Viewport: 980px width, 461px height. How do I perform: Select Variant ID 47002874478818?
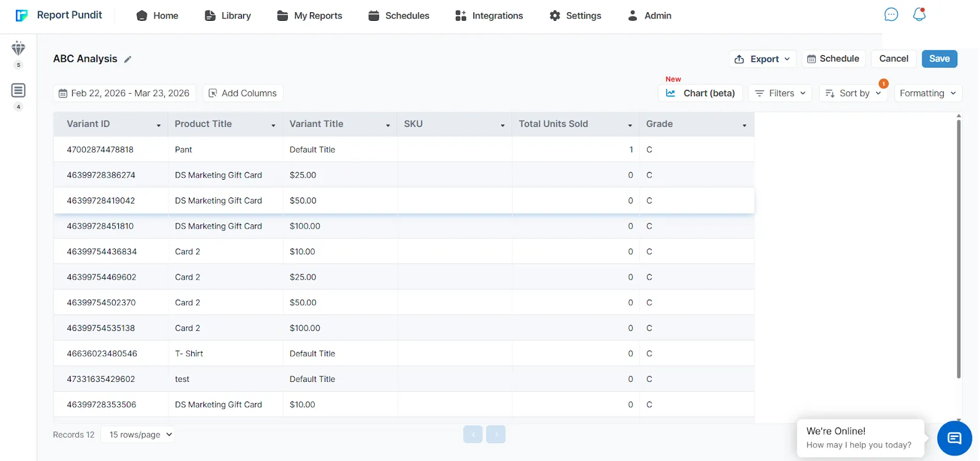100,150
